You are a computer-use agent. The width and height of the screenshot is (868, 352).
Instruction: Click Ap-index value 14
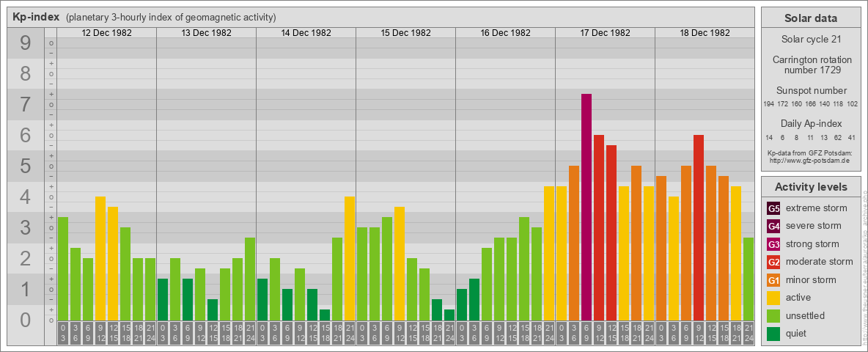(769, 137)
